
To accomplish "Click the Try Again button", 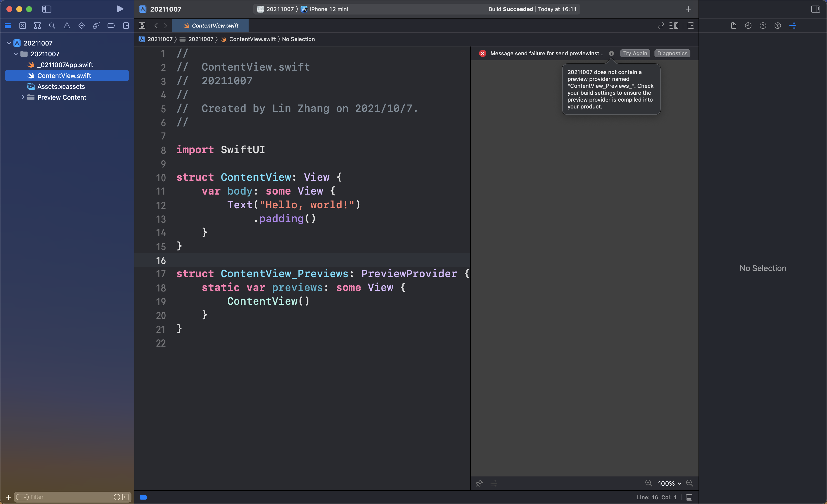I will (x=635, y=53).
